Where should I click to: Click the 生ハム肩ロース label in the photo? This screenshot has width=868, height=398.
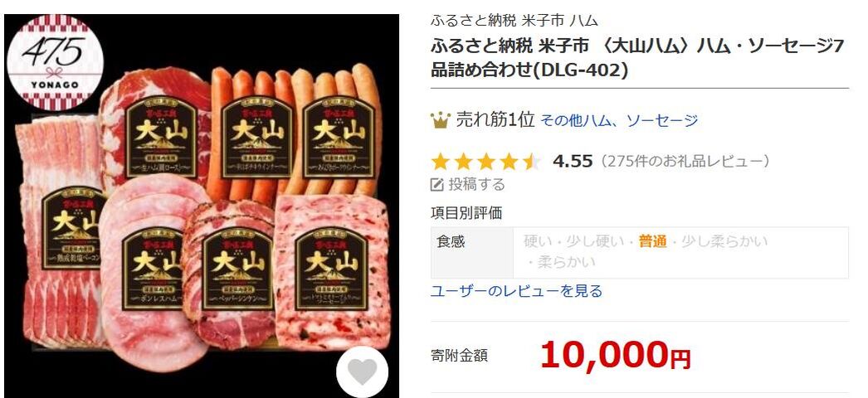tap(162, 167)
